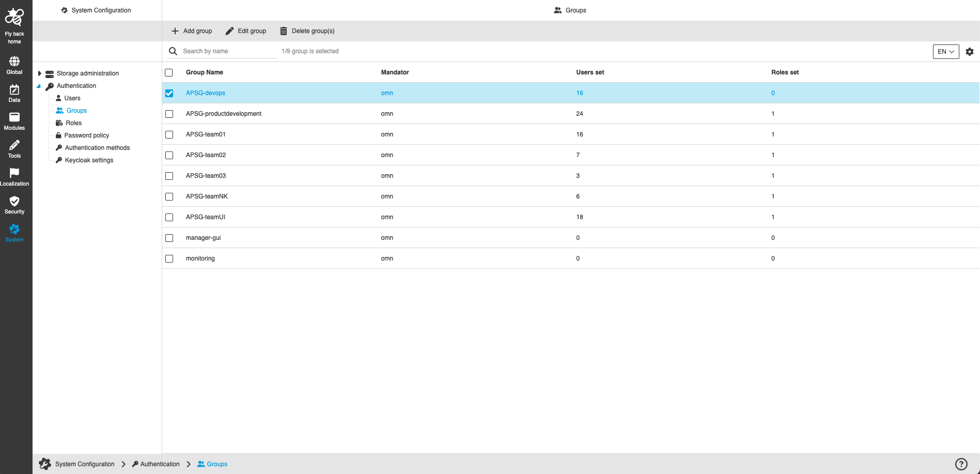Navigate to Users under Authentication
The image size is (980, 474).
click(x=73, y=98)
